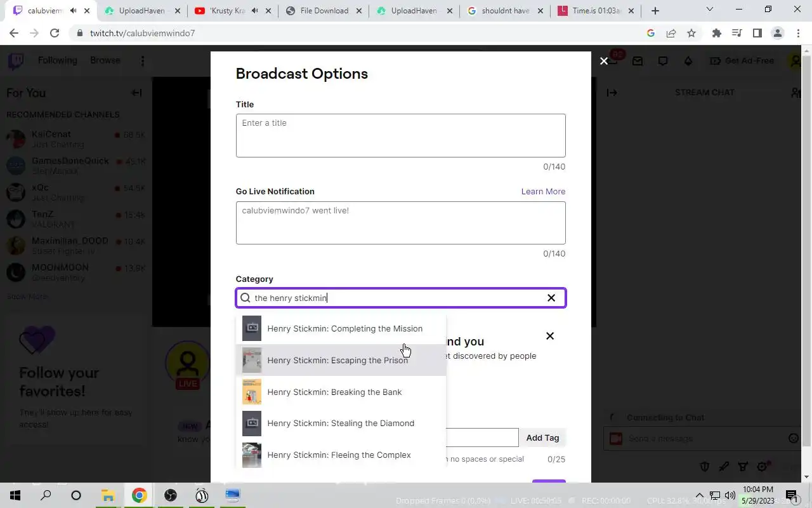The image size is (812, 508).
Task: Toggle the Chrome side panel
Action: tap(757, 33)
